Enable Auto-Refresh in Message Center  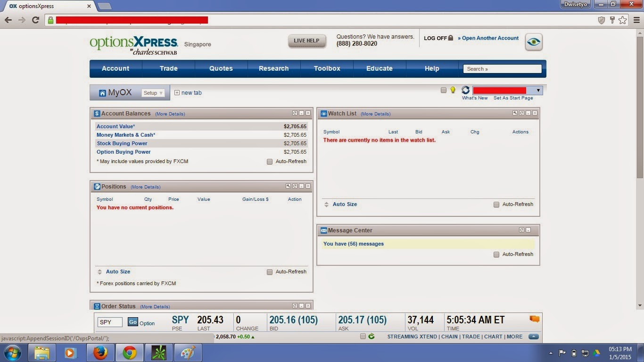point(496,255)
